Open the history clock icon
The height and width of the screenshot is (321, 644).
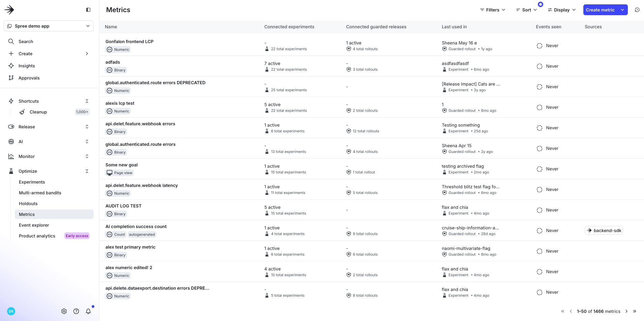click(637, 10)
